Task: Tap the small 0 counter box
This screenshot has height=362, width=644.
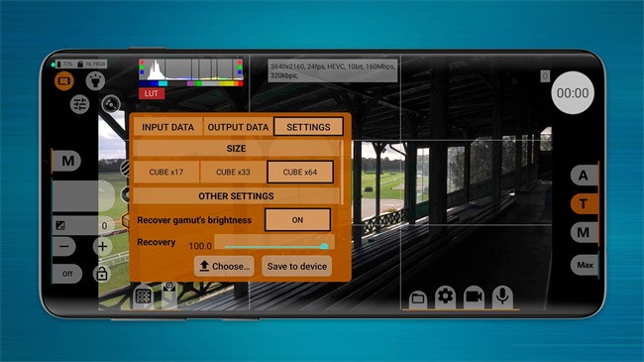Action: (x=545, y=76)
